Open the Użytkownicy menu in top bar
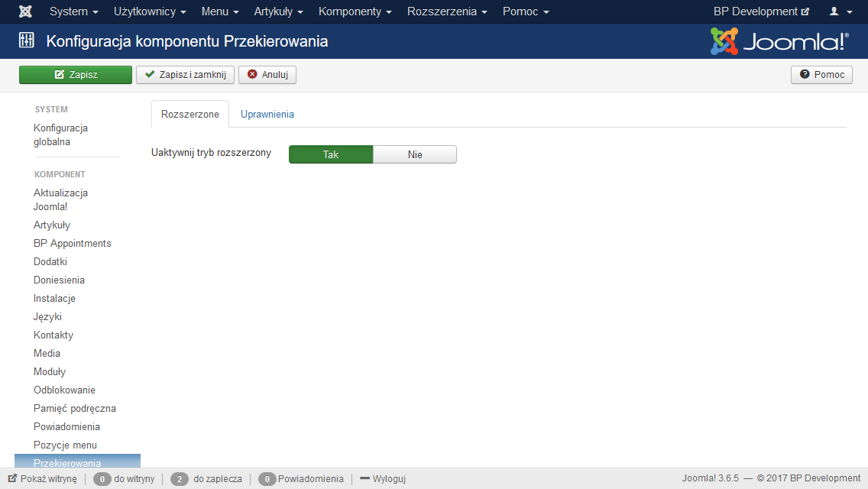868x489 pixels. click(150, 11)
